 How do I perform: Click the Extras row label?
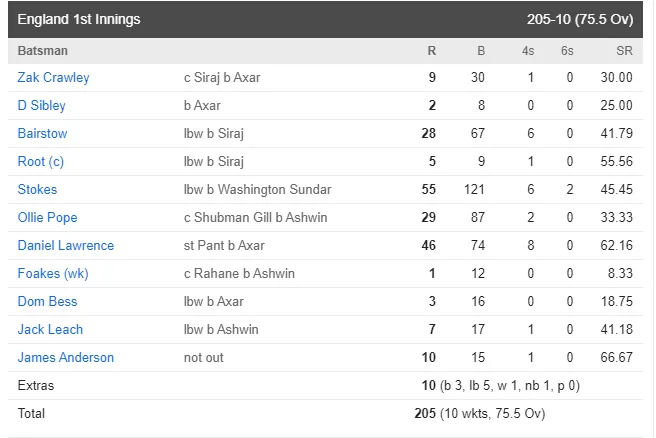tap(36, 385)
